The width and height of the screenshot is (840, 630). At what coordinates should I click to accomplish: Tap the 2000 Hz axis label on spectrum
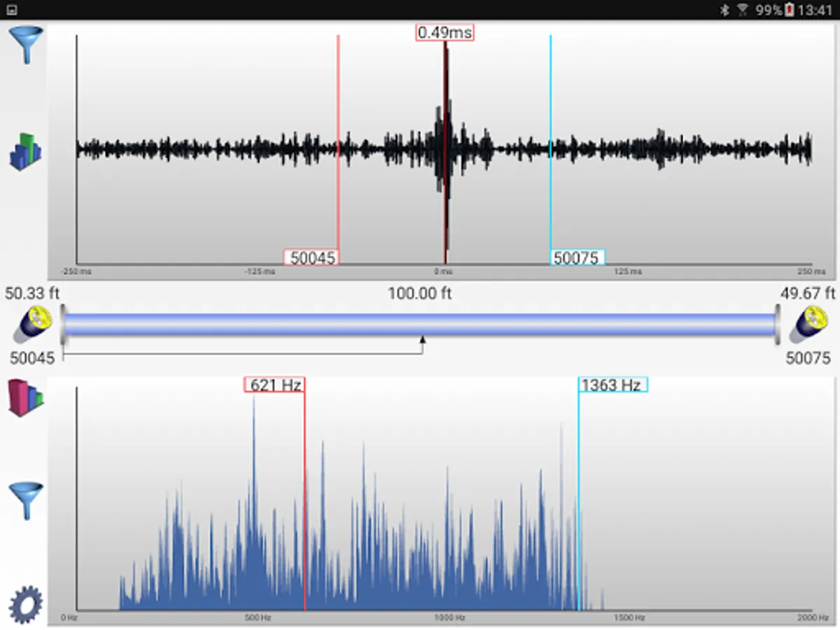[813, 618]
